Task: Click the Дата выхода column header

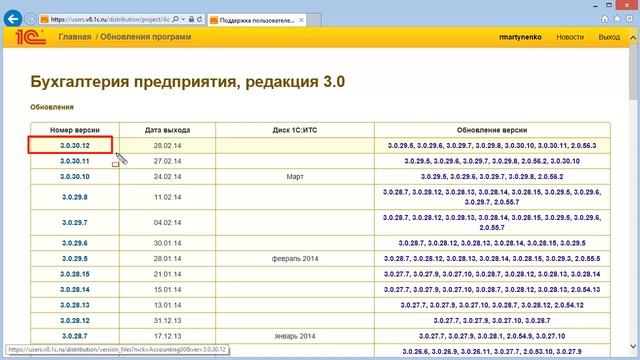Action: pos(167,130)
